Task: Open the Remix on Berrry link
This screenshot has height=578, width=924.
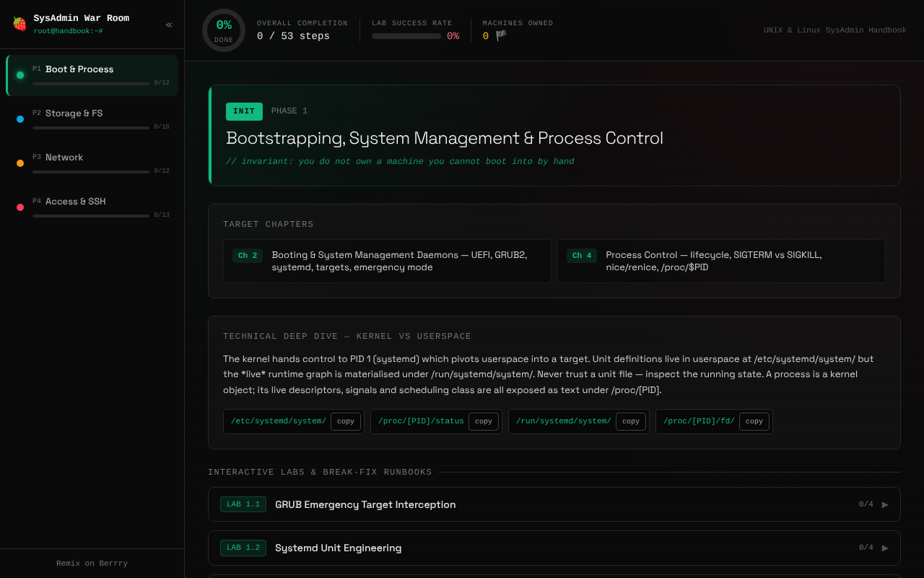Action: coord(92,564)
